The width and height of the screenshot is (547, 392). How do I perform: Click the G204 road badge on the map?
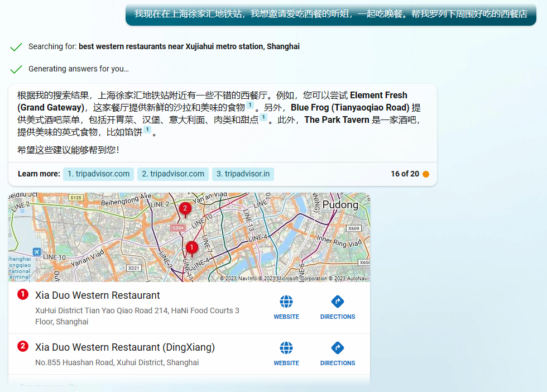click(x=177, y=228)
